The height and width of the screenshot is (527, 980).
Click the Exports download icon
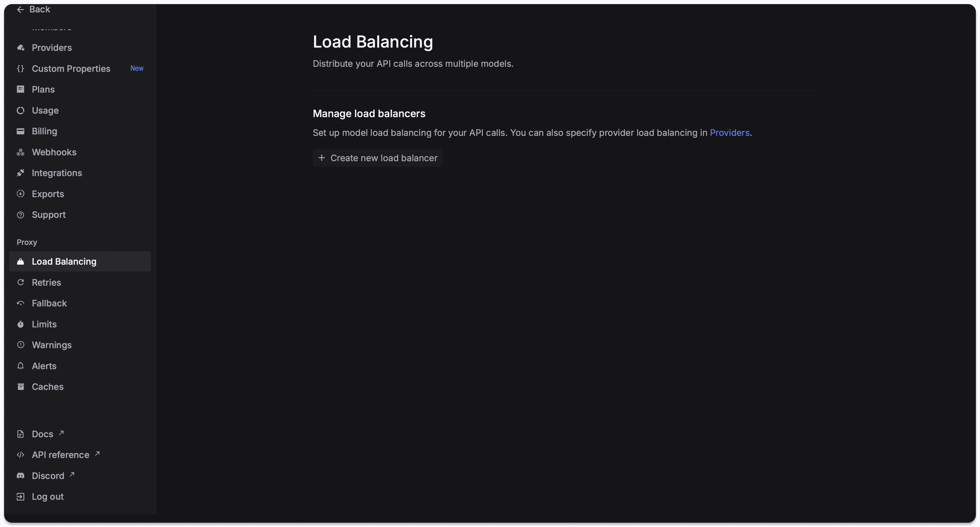[20, 194]
